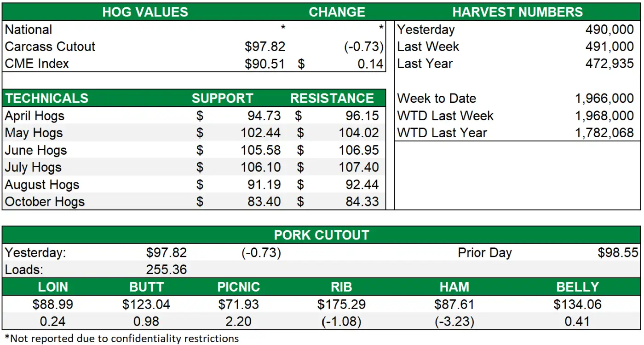Click the October Hogs row label
The height and width of the screenshot is (345, 644).
(45, 202)
